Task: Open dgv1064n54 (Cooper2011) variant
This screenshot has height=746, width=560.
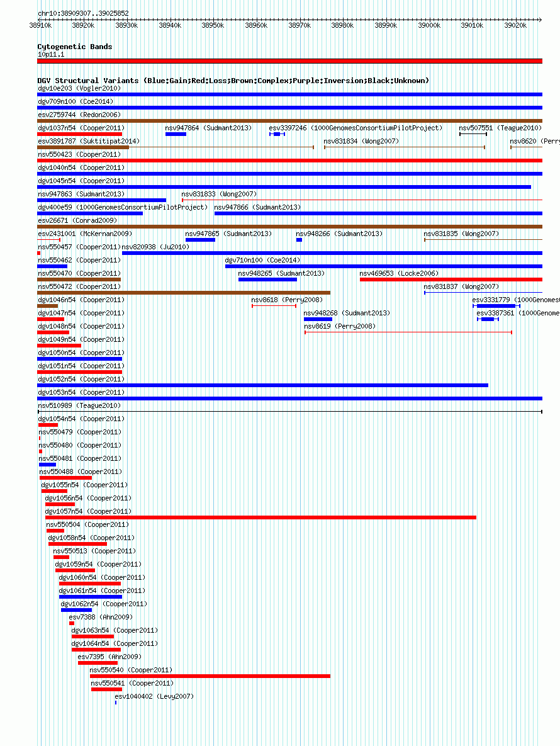Action: point(115,644)
